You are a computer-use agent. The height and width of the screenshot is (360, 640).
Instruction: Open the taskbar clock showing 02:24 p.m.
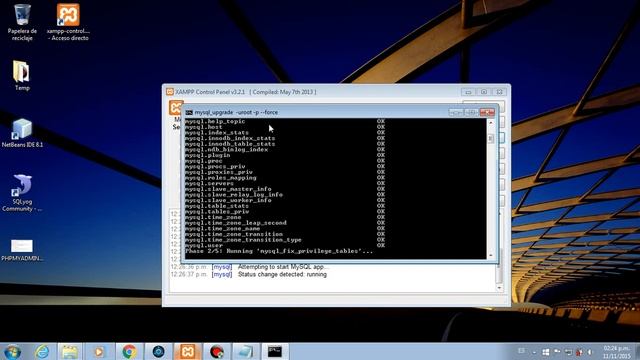coord(617,352)
